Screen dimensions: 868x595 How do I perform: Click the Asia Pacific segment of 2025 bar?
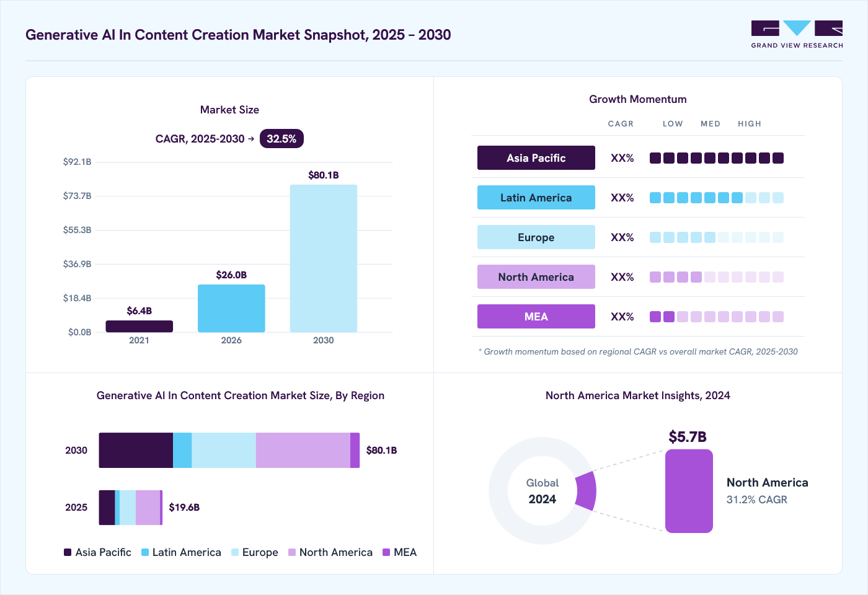point(107,508)
